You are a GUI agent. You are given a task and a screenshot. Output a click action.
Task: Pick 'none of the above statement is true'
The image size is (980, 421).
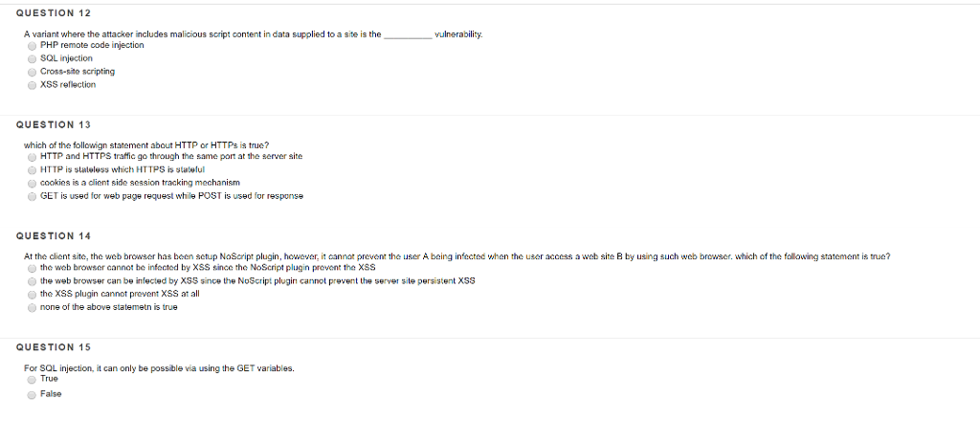tap(32, 308)
